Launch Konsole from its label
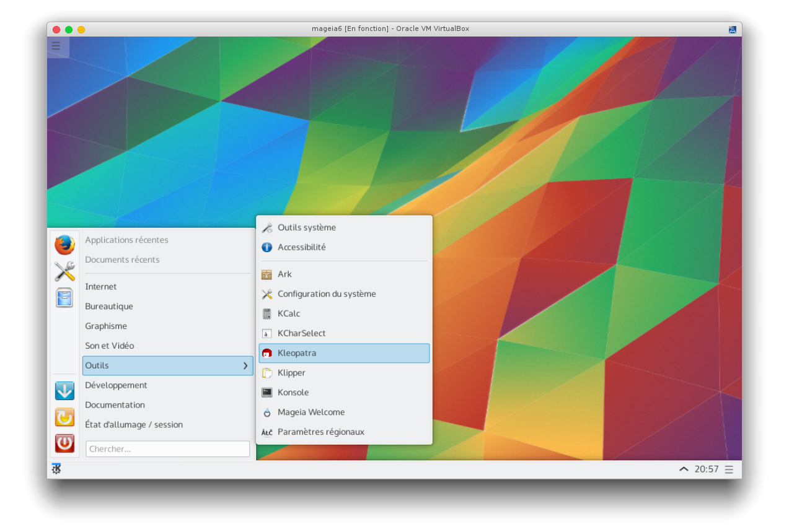The image size is (789, 532). tap(293, 393)
